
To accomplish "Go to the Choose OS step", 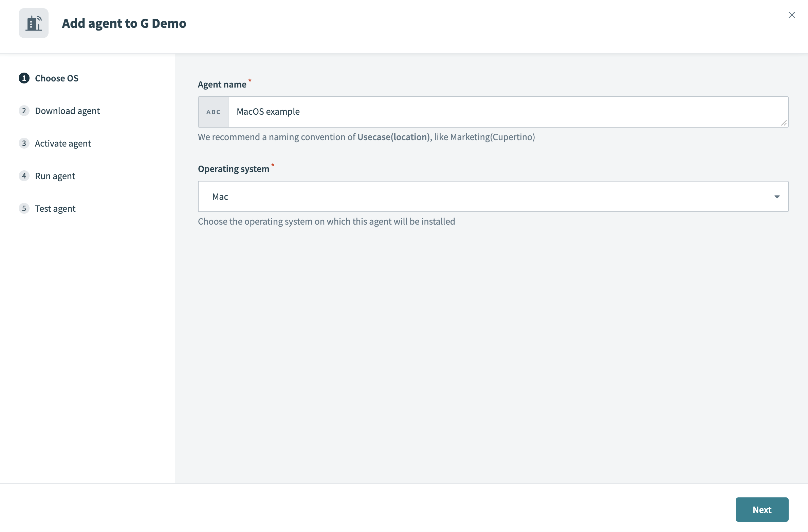I will pyautogui.click(x=57, y=78).
